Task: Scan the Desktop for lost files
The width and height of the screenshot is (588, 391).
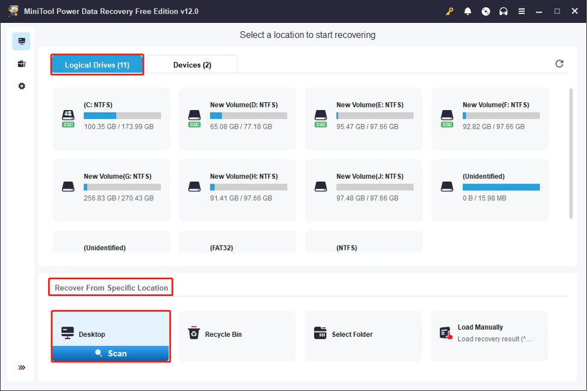Action: tap(111, 354)
